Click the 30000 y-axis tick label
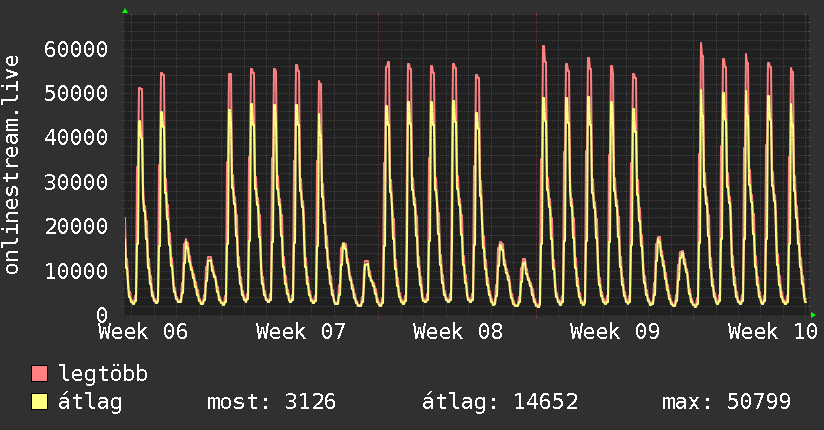The width and height of the screenshot is (824, 430). (76, 182)
